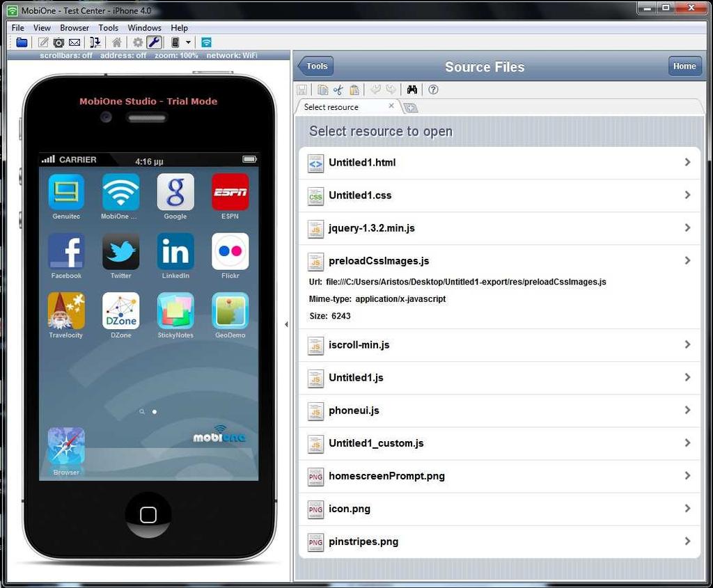Click the binoculars find icon
The height and width of the screenshot is (588, 713).
(412, 90)
